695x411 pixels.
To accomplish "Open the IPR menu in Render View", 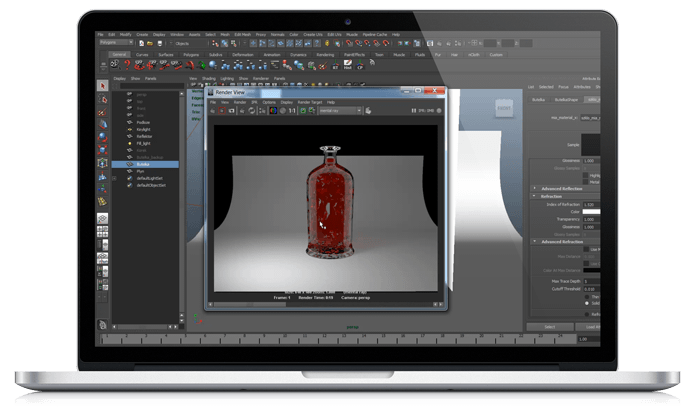I will coord(252,102).
